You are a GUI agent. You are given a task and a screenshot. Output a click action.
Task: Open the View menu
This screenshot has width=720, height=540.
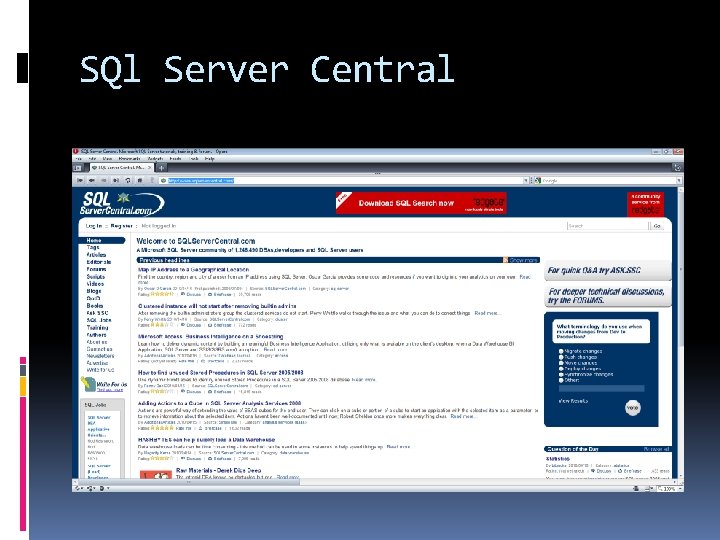(x=107, y=159)
